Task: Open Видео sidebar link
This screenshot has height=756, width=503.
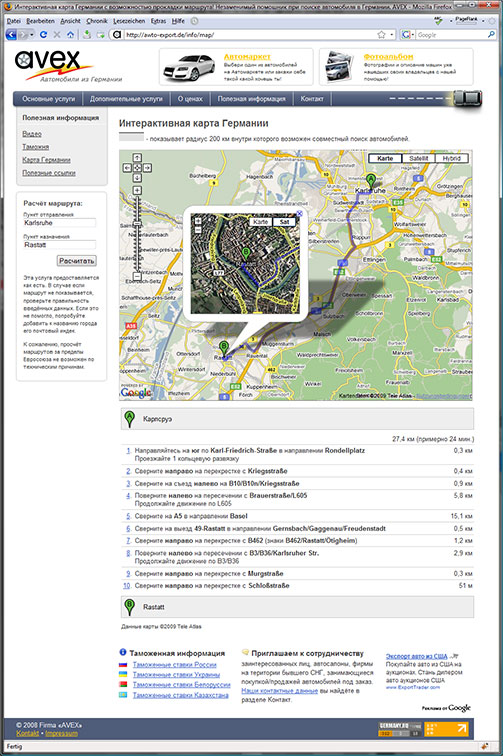Action: coord(32,134)
